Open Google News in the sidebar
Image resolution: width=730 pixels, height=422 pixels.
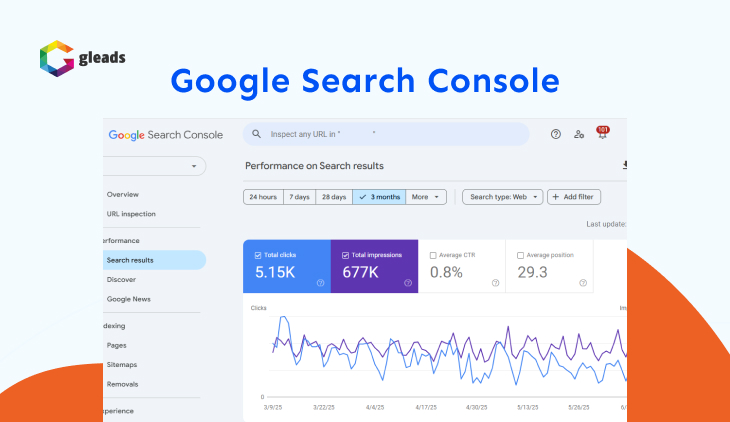tap(128, 299)
